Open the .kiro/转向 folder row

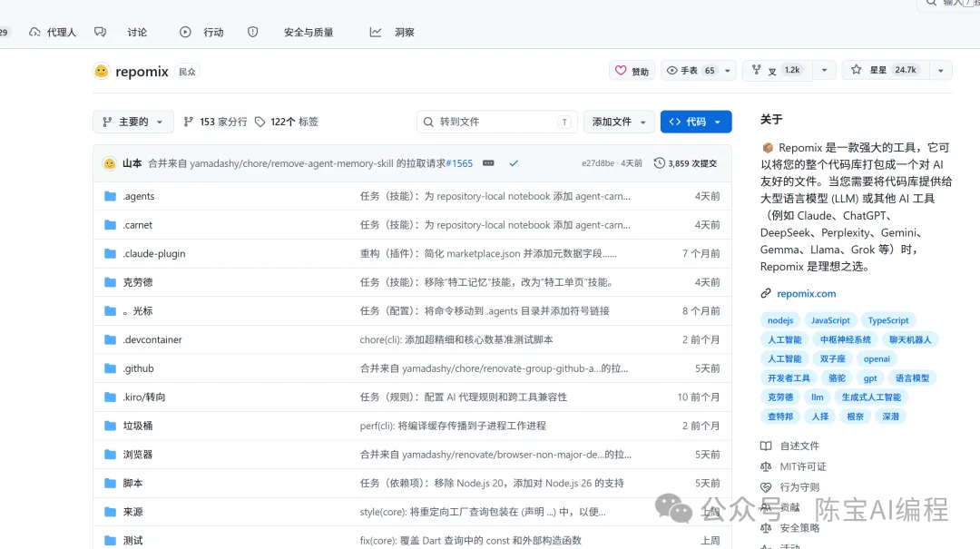413,397
